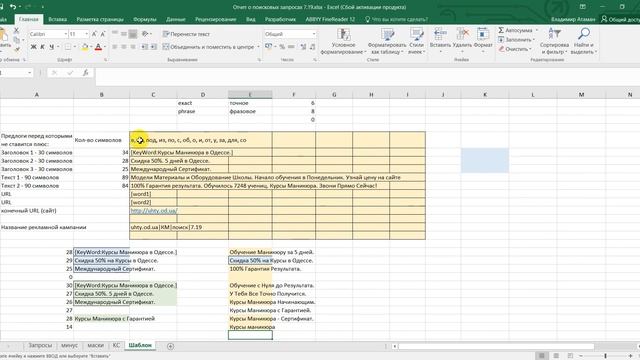Open Найти и выделить menu
The image size is (640, 360).
[584, 41]
